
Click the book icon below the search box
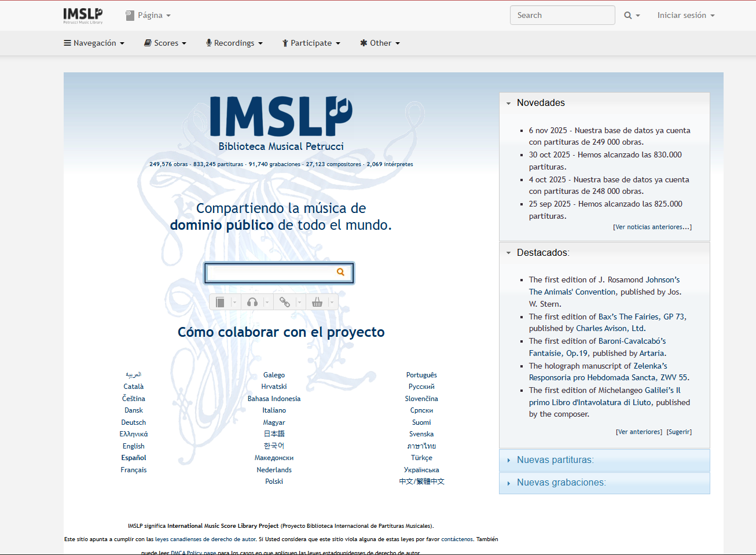(x=220, y=302)
